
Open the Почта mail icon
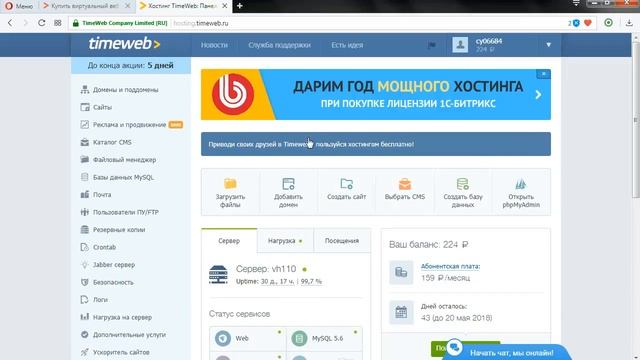[84, 195]
